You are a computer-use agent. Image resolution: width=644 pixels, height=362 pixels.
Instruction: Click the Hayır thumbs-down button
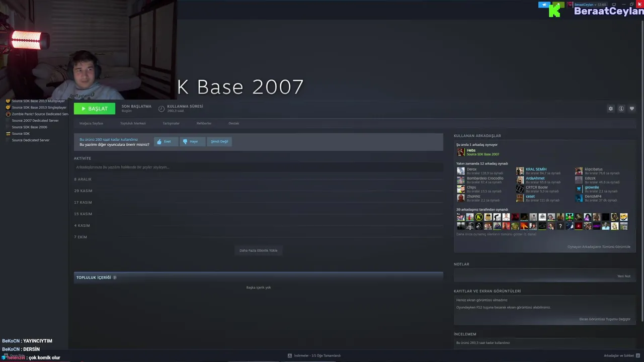(192, 142)
